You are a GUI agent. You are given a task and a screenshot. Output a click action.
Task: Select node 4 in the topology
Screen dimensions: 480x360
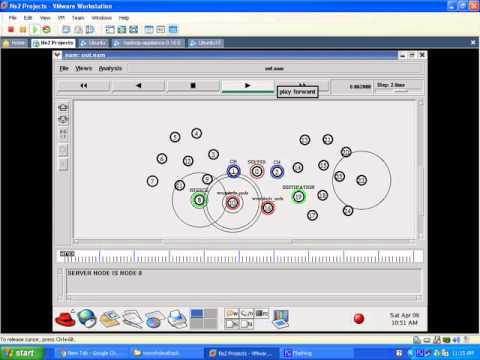pos(197,134)
